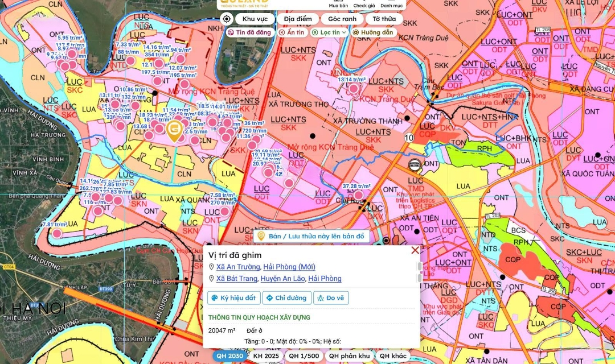Image resolution: width=615 pixels, height=364 pixels.
Task: Open Check giá in top bar
Action: (364, 5)
